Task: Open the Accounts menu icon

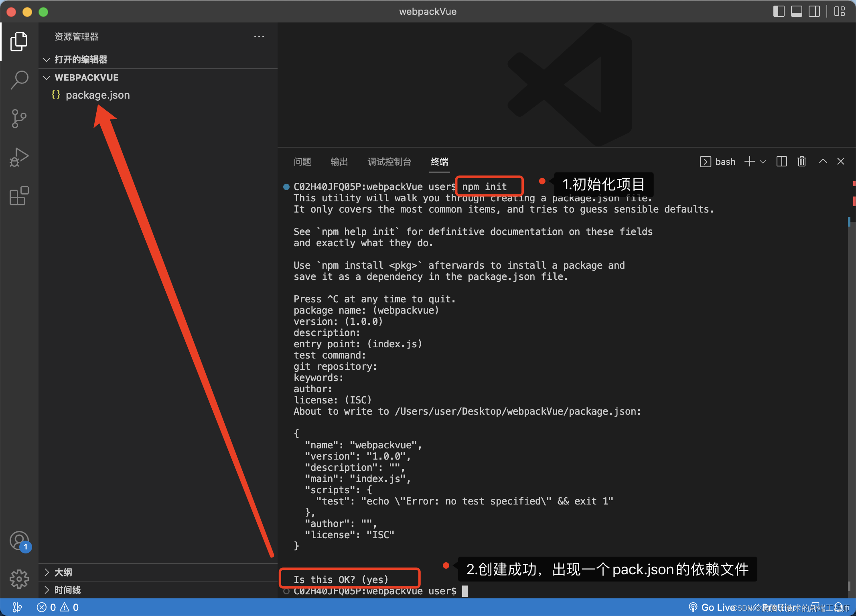Action: coord(20,541)
